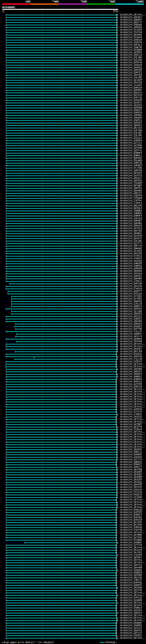Select the UniRef100_B3SU24 label
The image size is (146, 644).
point(131,294)
